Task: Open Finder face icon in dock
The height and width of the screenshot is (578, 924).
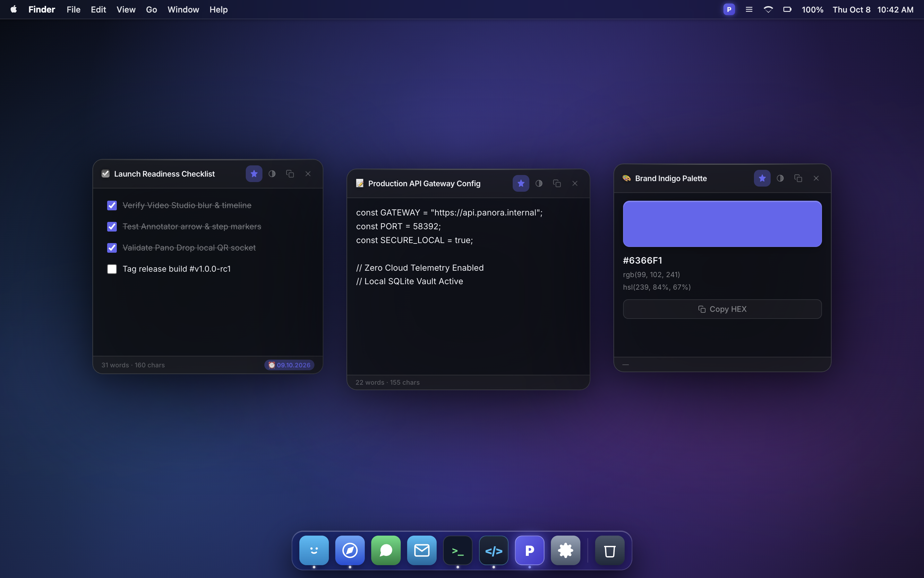Action: pos(314,550)
